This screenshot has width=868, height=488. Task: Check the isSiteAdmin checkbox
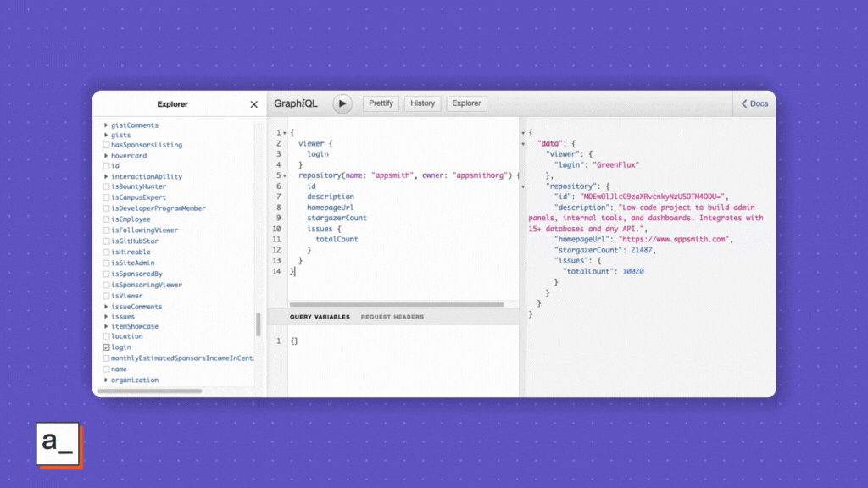(106, 263)
